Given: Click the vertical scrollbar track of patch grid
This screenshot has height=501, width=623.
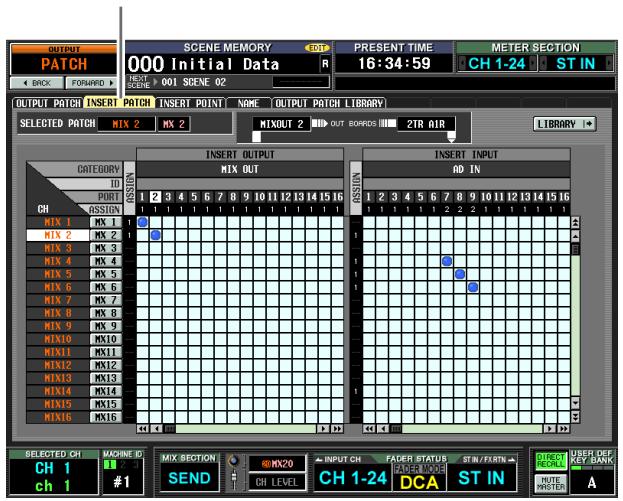Looking at the screenshot, I should click(575, 326).
